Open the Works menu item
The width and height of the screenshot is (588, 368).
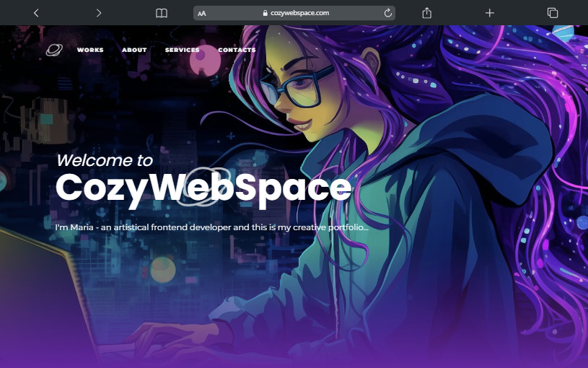pos(90,50)
